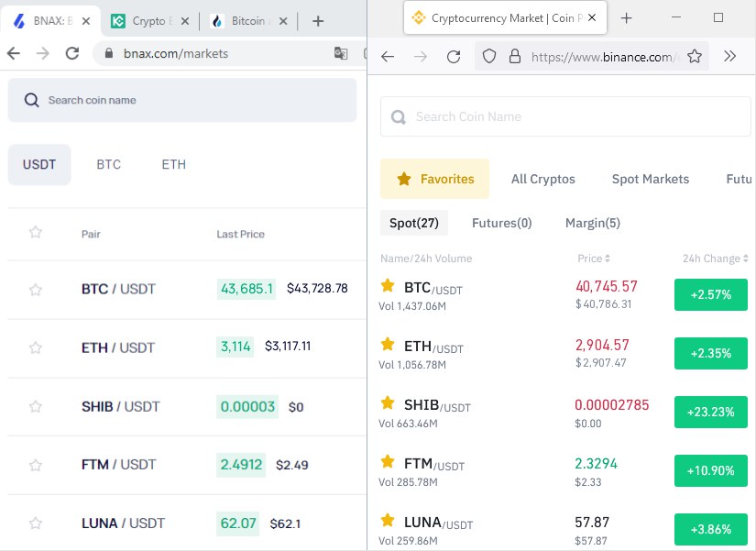This screenshot has height=551, width=756.
Task: Click the 2.4912 FTM price on BNAX
Action: [x=241, y=465]
